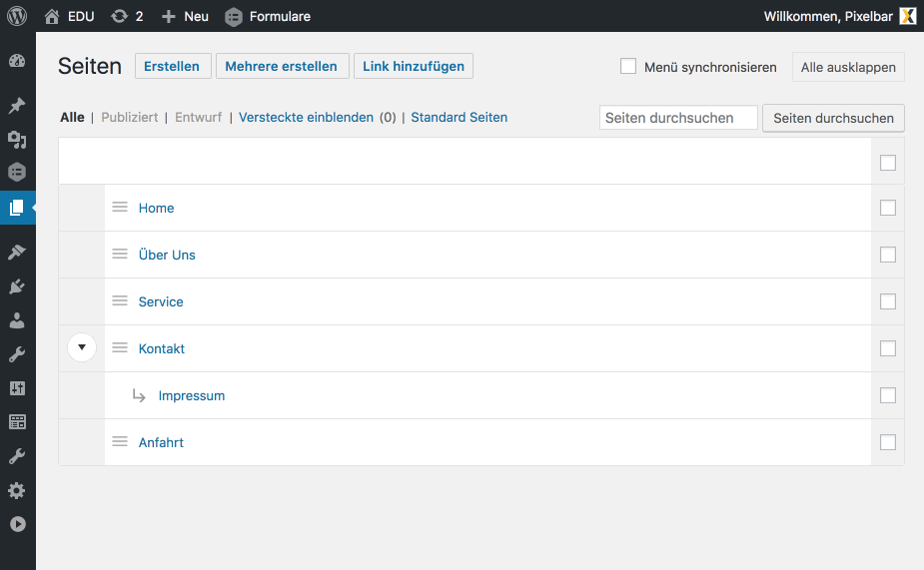Focus the Seiten durchsuchen search field
This screenshot has width=924, height=570.
(x=678, y=118)
